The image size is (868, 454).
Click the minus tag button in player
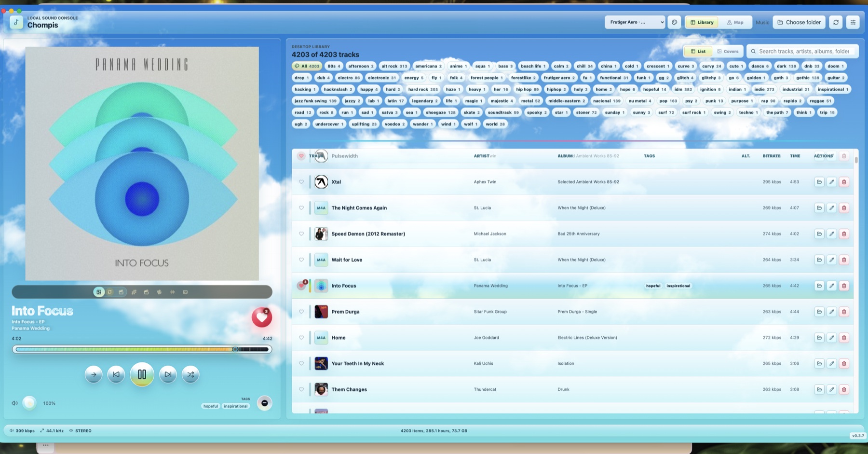(264, 403)
